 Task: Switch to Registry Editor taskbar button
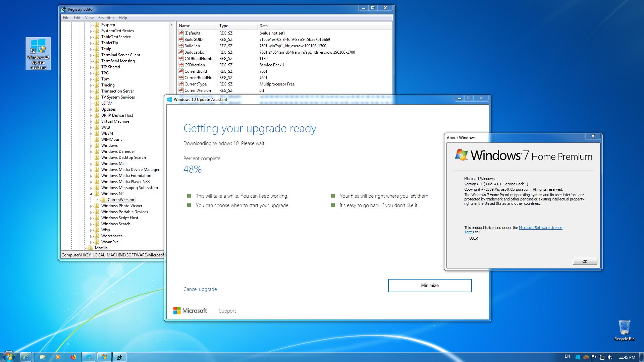pos(119,357)
